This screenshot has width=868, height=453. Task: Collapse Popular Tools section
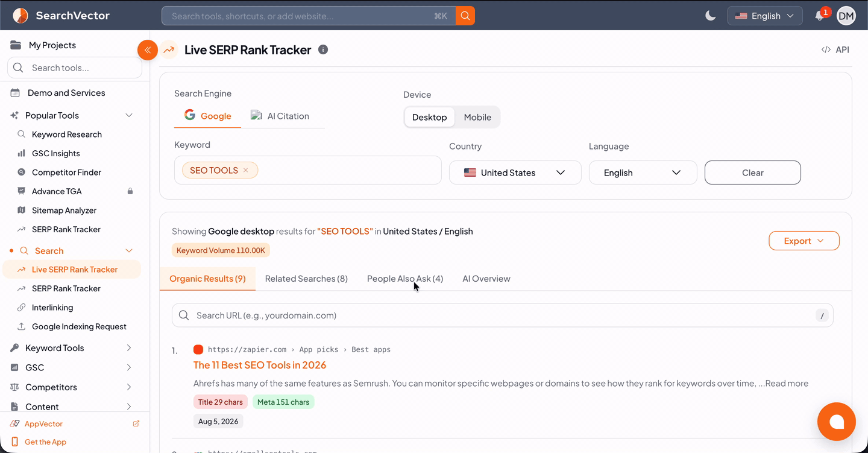[x=128, y=115]
